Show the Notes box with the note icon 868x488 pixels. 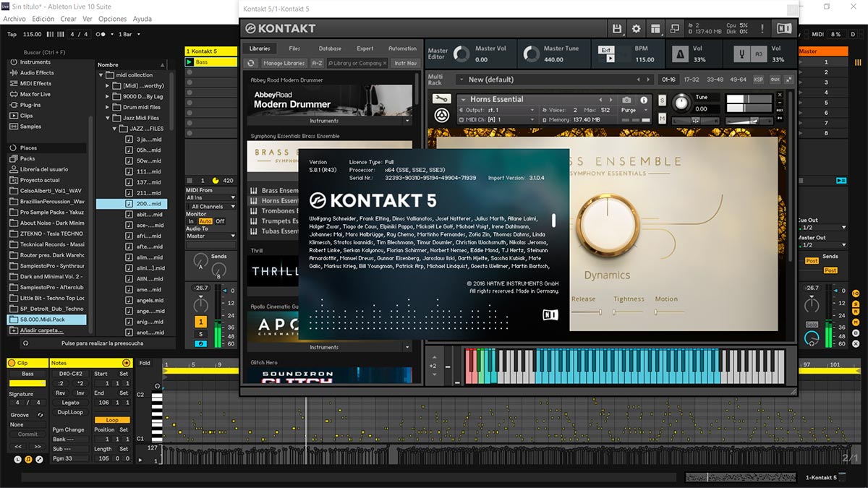[29, 459]
